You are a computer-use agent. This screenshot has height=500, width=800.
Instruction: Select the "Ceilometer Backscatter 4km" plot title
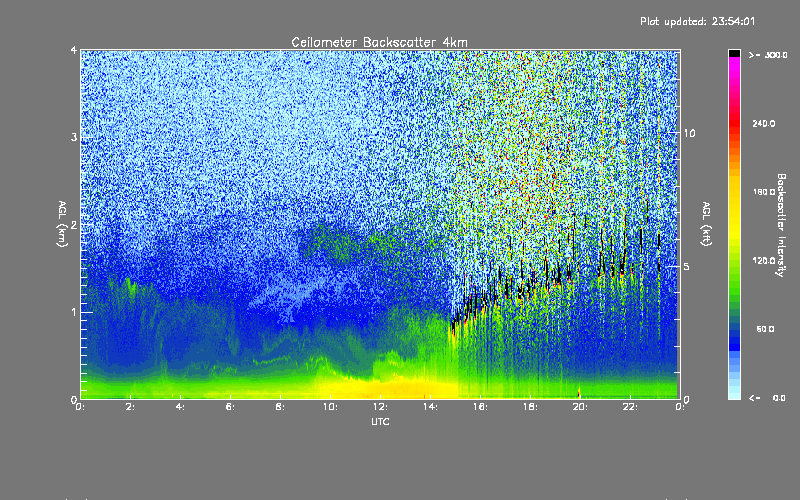pos(379,42)
